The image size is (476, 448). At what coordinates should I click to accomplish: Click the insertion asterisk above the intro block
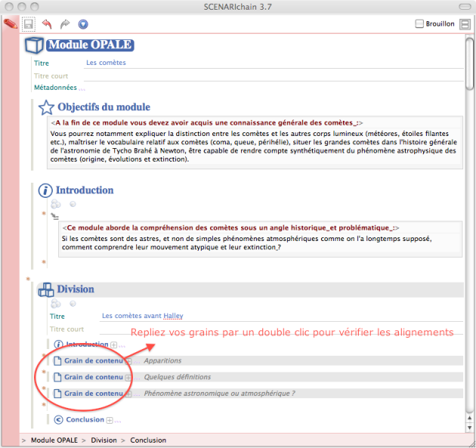click(44, 214)
